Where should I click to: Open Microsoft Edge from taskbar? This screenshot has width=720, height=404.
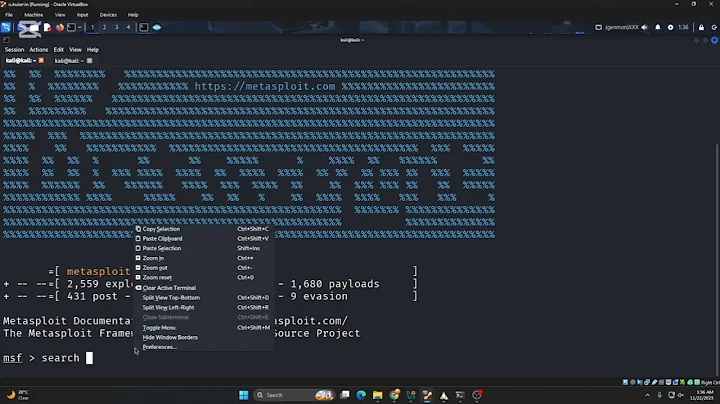pos(361,395)
